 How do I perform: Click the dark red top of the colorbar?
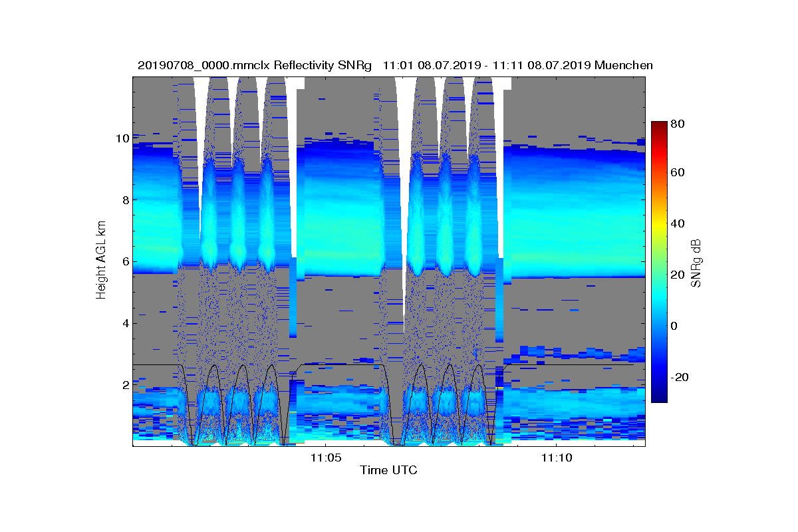point(659,125)
